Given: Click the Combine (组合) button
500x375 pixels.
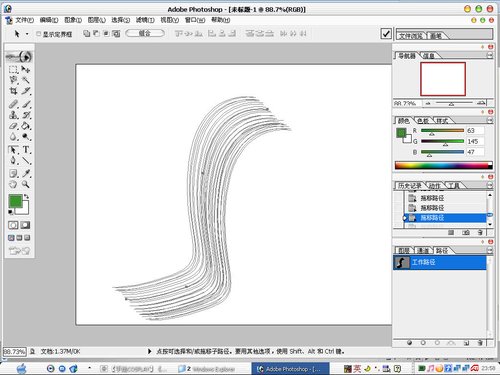Looking at the screenshot, I should [145, 33].
